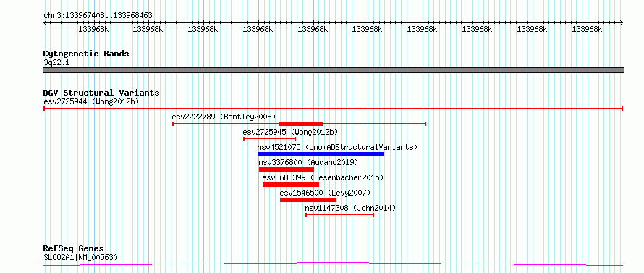Screen dimensions: 644x273
Task: Click the nsv1147308 (John2014) label
Action: point(350,208)
